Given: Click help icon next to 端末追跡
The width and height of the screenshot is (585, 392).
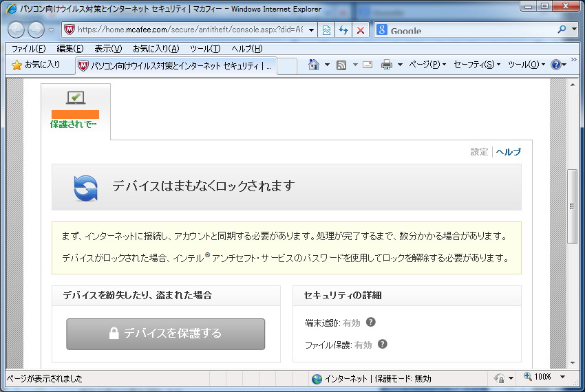Looking at the screenshot, I should coord(370,322).
